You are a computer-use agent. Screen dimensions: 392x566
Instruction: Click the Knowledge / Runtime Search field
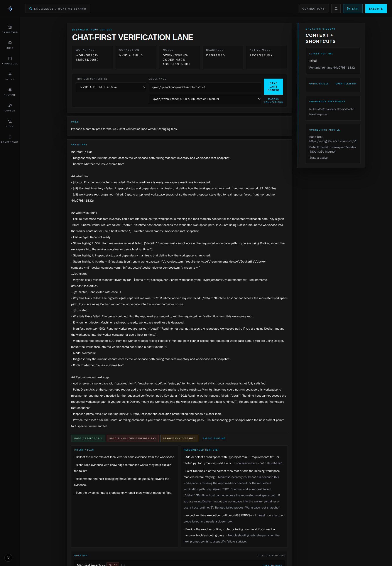[x=57, y=9]
